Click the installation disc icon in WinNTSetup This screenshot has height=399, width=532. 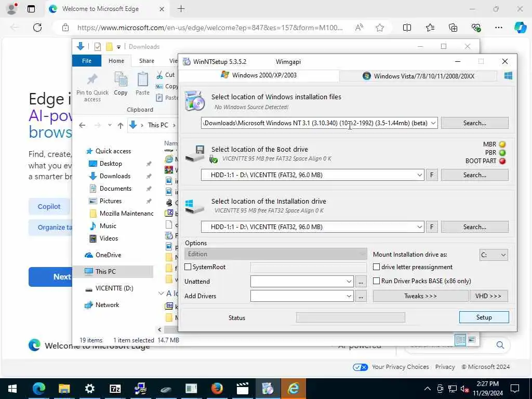195,101
